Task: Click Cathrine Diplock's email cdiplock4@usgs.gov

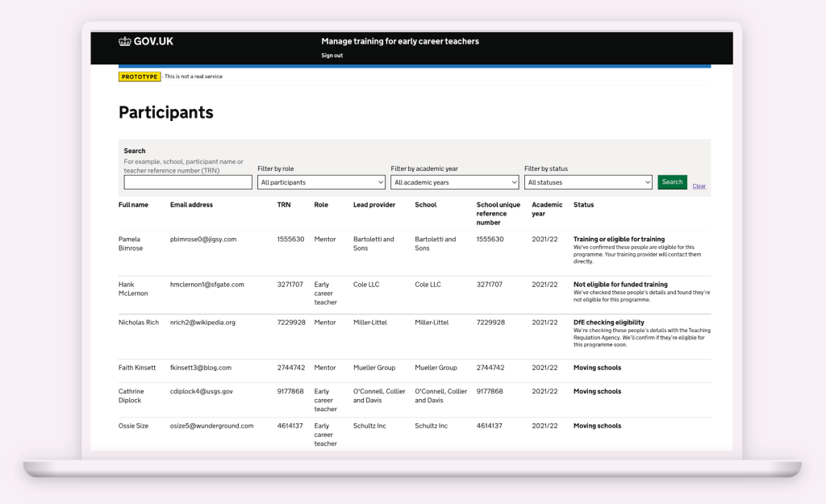Action: tap(202, 392)
